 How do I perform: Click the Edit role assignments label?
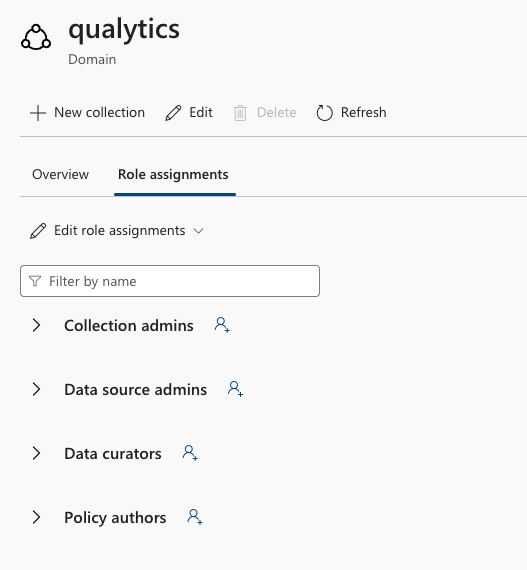point(120,231)
